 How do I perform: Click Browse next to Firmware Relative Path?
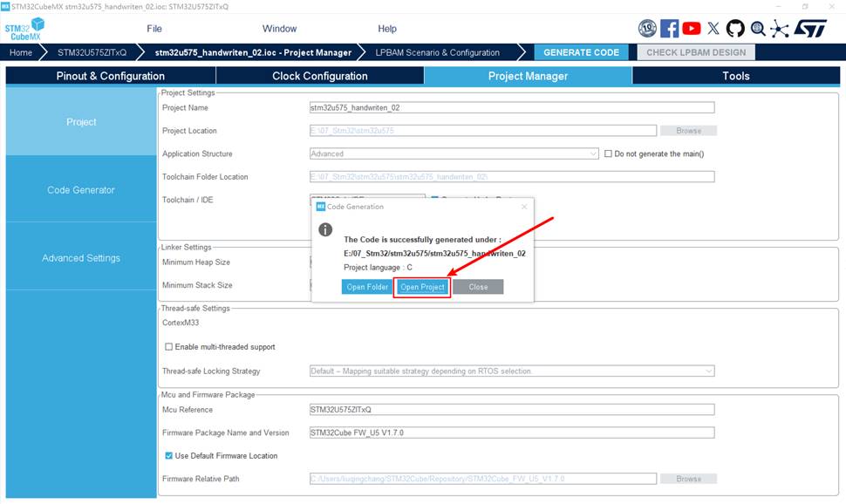point(688,479)
